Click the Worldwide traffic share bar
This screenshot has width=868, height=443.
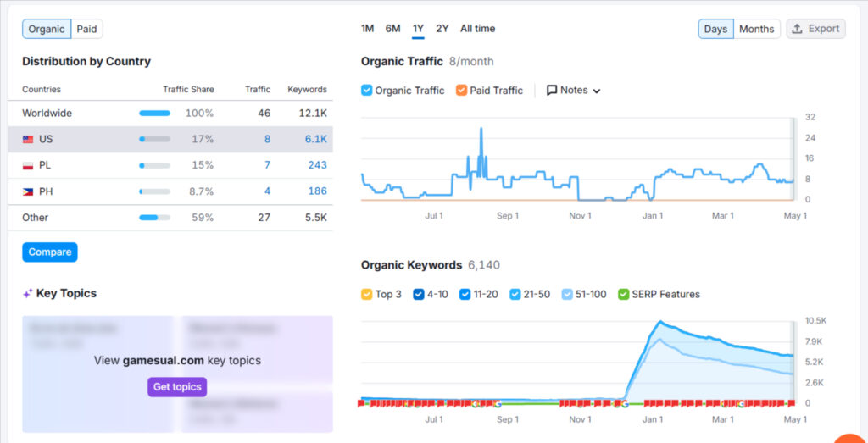pyautogui.click(x=154, y=114)
